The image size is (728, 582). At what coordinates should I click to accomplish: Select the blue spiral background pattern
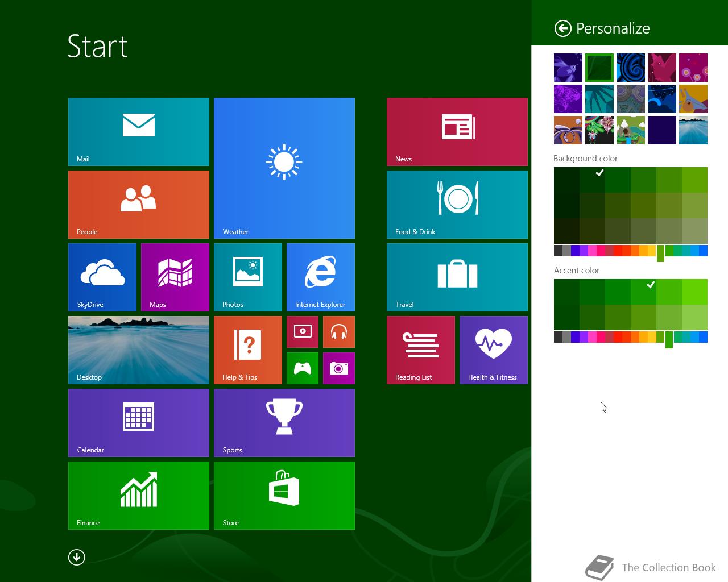coord(631,68)
